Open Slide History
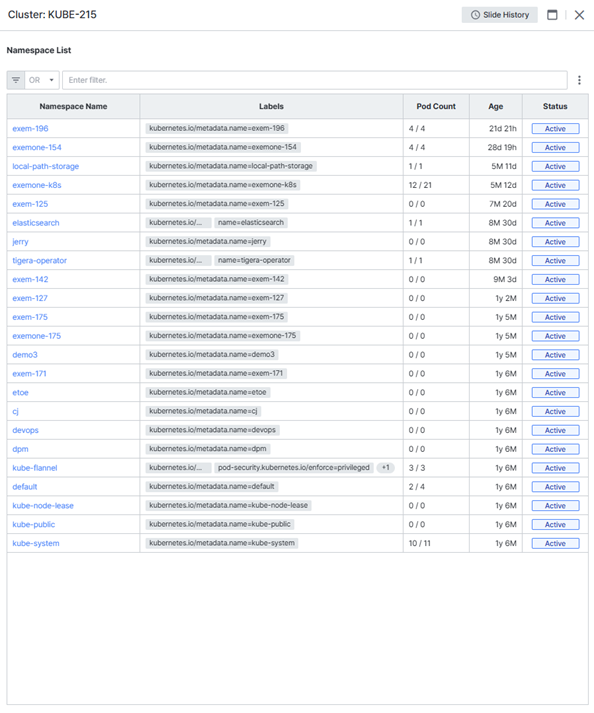Screen dimensions: 594x713 [x=499, y=15]
